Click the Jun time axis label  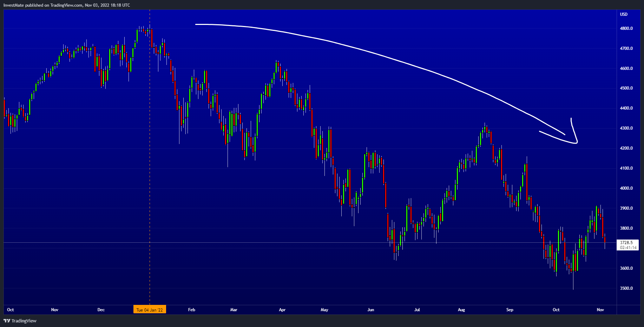tap(371, 310)
